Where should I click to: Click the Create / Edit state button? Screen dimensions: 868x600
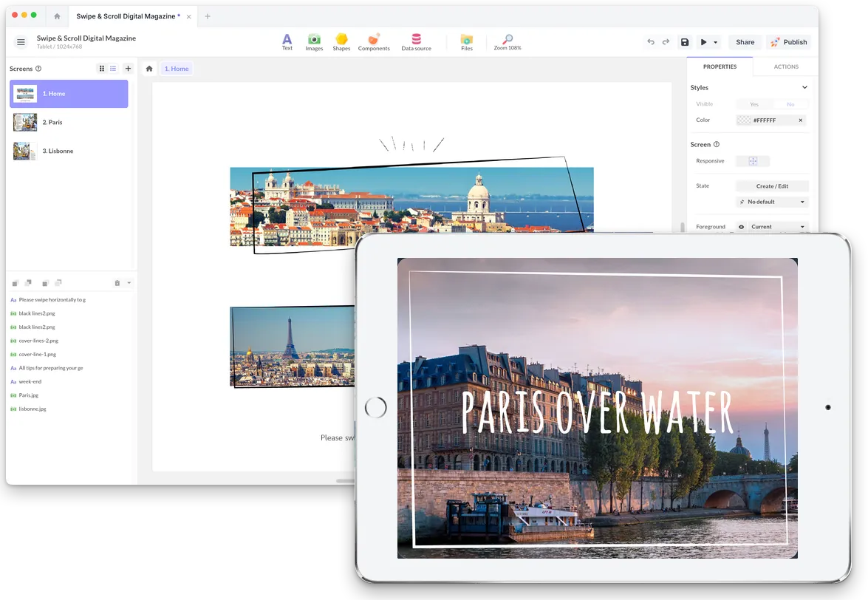coord(772,186)
